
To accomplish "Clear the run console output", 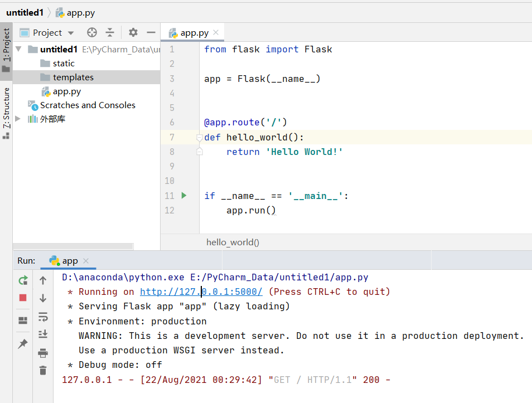I will (x=42, y=370).
